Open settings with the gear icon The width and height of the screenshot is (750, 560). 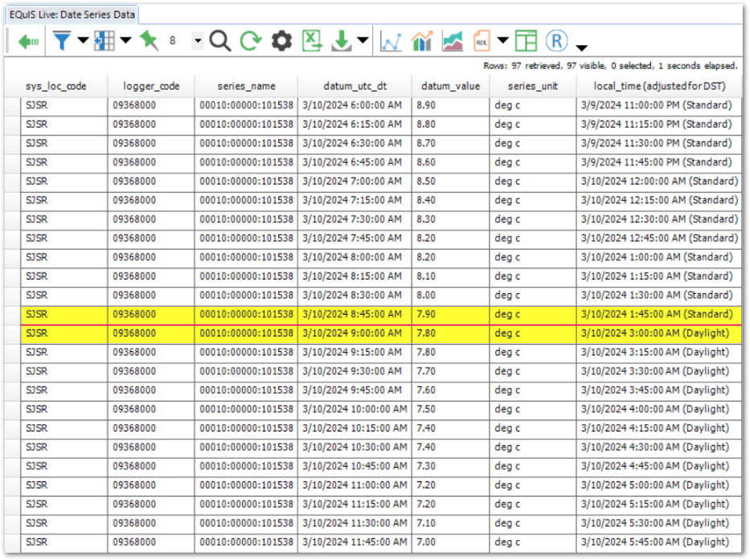tap(281, 42)
